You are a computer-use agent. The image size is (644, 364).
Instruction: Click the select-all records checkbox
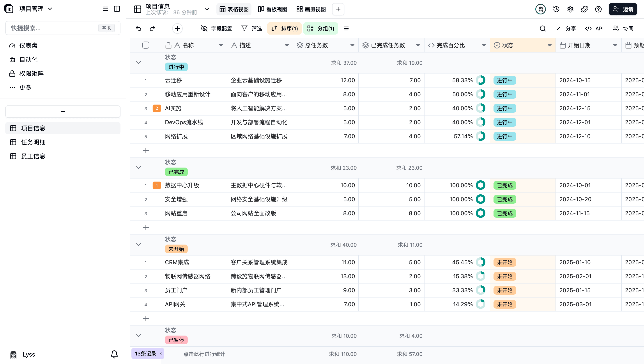146,45
